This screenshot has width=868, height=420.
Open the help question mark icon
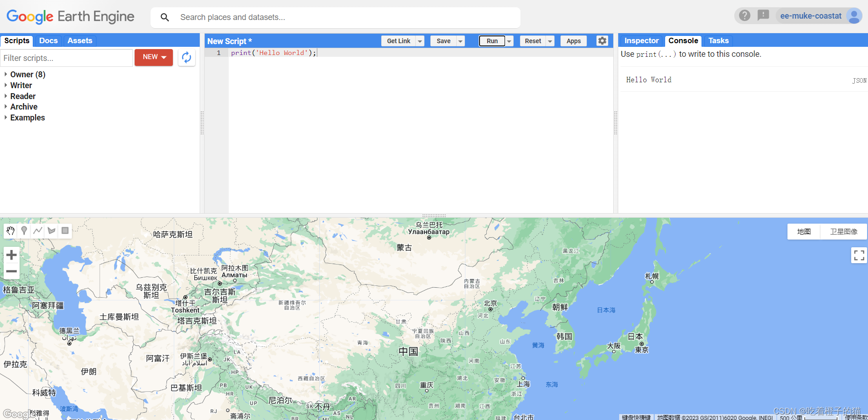[745, 15]
